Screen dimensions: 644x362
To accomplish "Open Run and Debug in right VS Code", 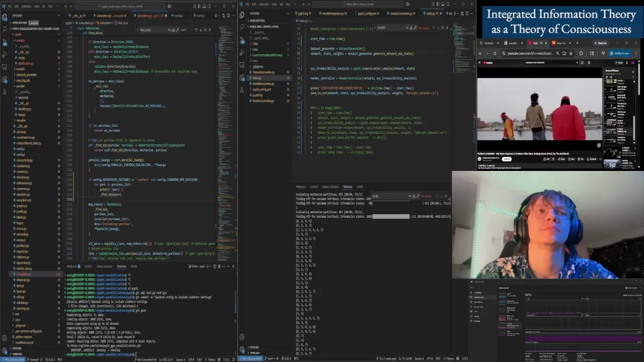I will pyautogui.click(x=242, y=52).
